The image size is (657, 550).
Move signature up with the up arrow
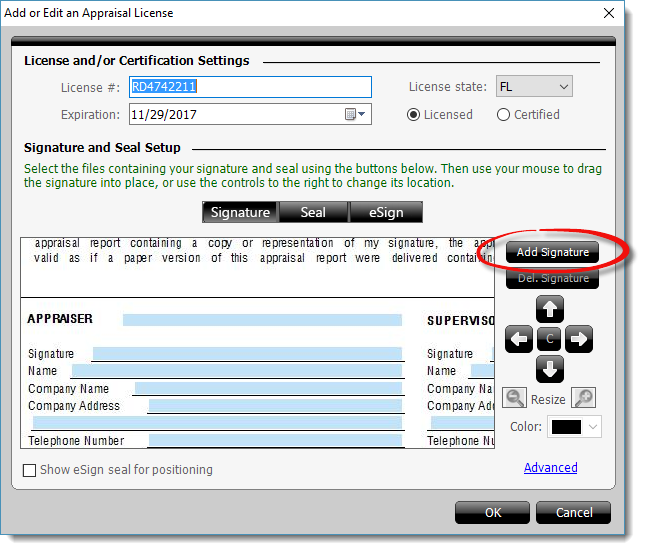(x=549, y=309)
